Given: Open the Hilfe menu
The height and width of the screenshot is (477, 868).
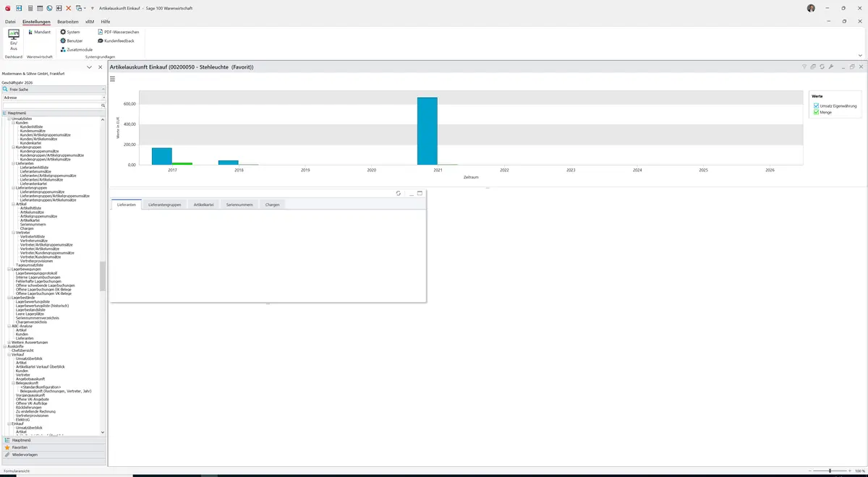Looking at the screenshot, I should (x=106, y=22).
